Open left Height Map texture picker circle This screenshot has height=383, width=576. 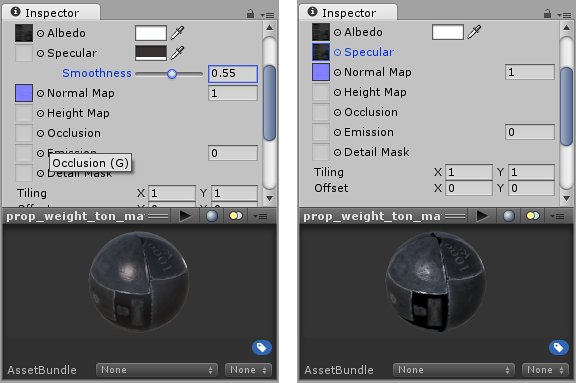(x=40, y=113)
